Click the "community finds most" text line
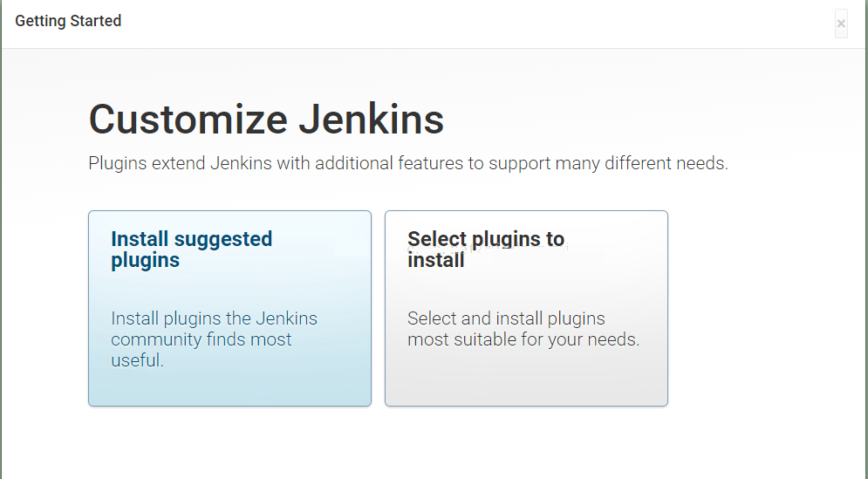 pos(201,339)
